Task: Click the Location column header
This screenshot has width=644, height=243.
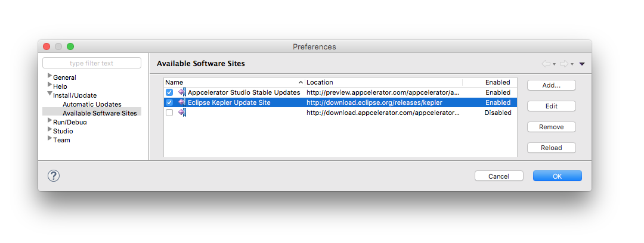Action: tap(384, 83)
